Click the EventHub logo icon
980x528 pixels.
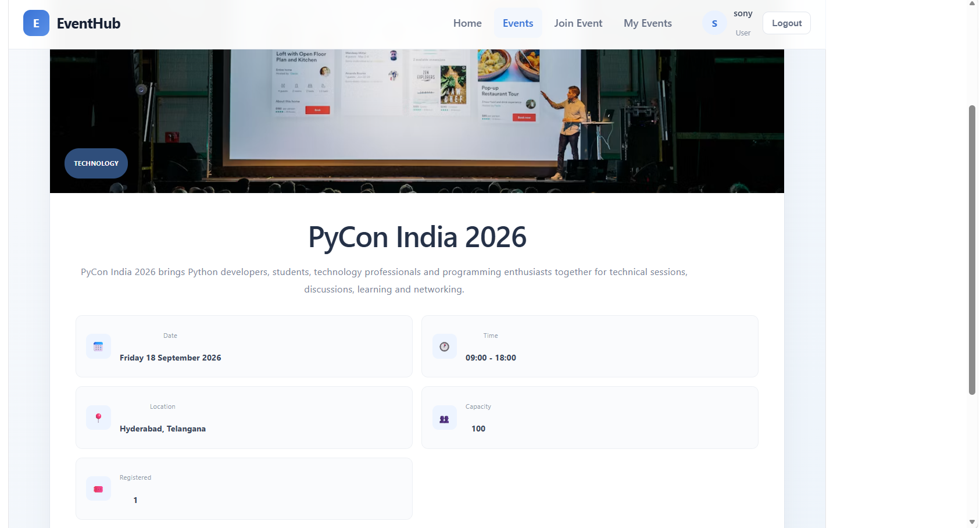tap(36, 23)
